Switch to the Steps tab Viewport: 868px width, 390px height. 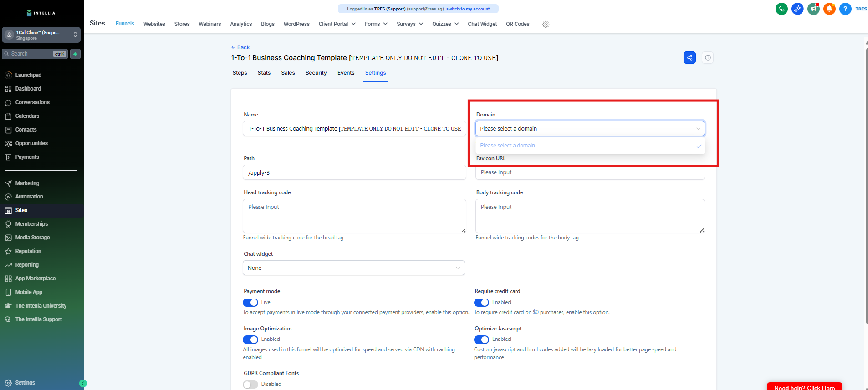point(240,73)
